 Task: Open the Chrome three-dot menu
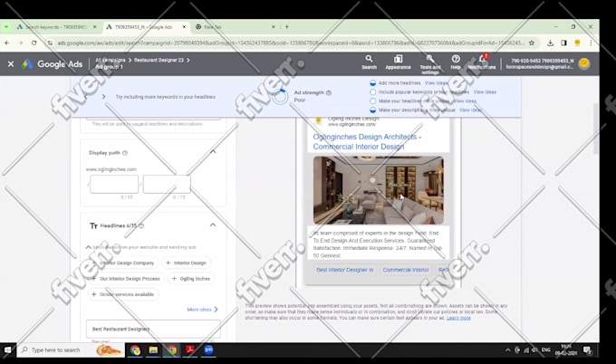[591, 43]
